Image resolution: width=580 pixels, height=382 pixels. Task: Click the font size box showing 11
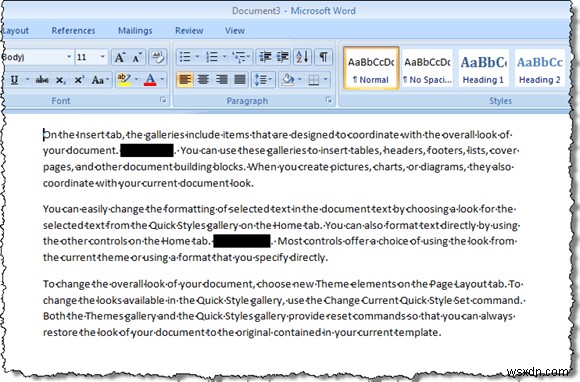pyautogui.click(x=87, y=57)
